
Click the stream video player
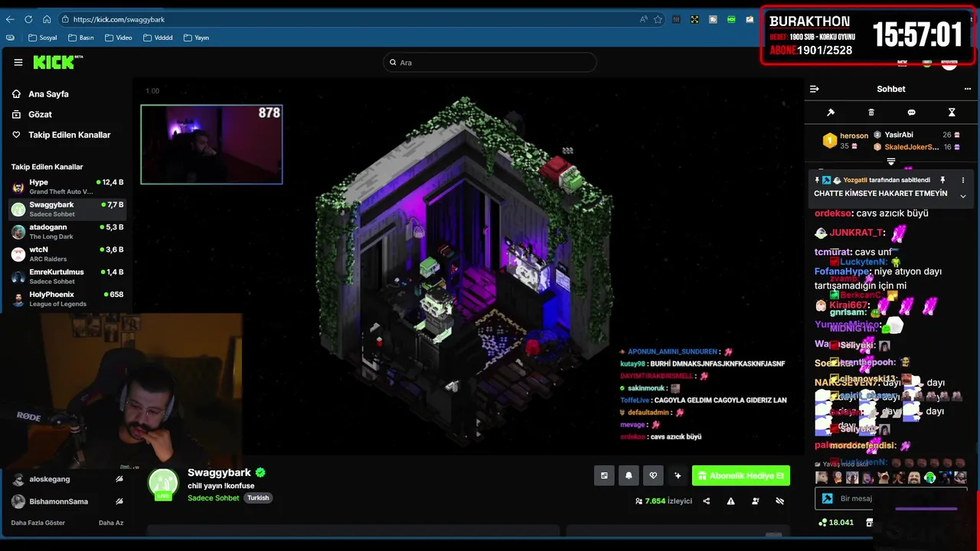coord(467,268)
